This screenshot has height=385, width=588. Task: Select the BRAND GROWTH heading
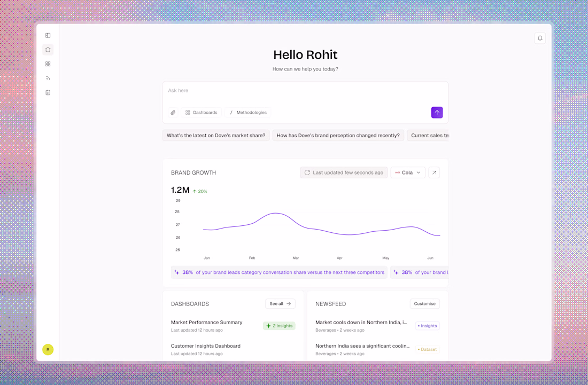194,172
